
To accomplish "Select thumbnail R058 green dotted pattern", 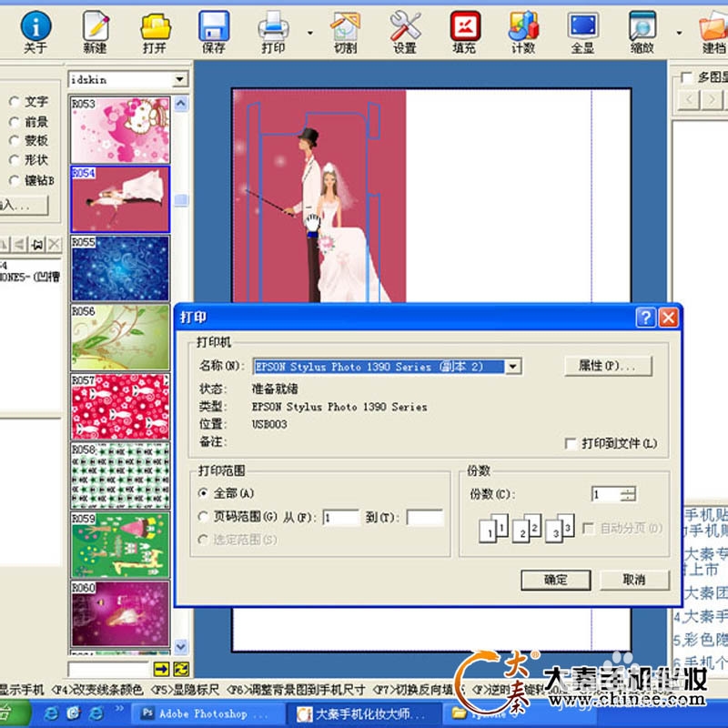I will [x=120, y=475].
